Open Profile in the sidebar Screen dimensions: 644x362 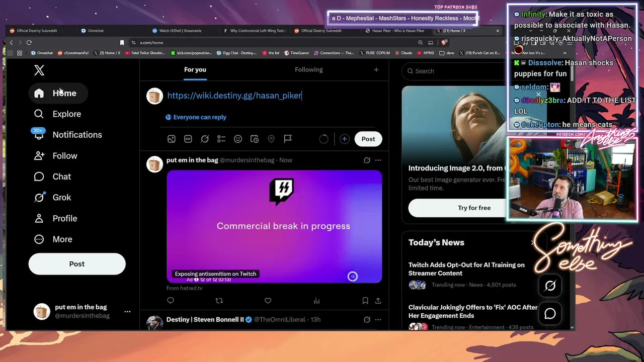55,218
